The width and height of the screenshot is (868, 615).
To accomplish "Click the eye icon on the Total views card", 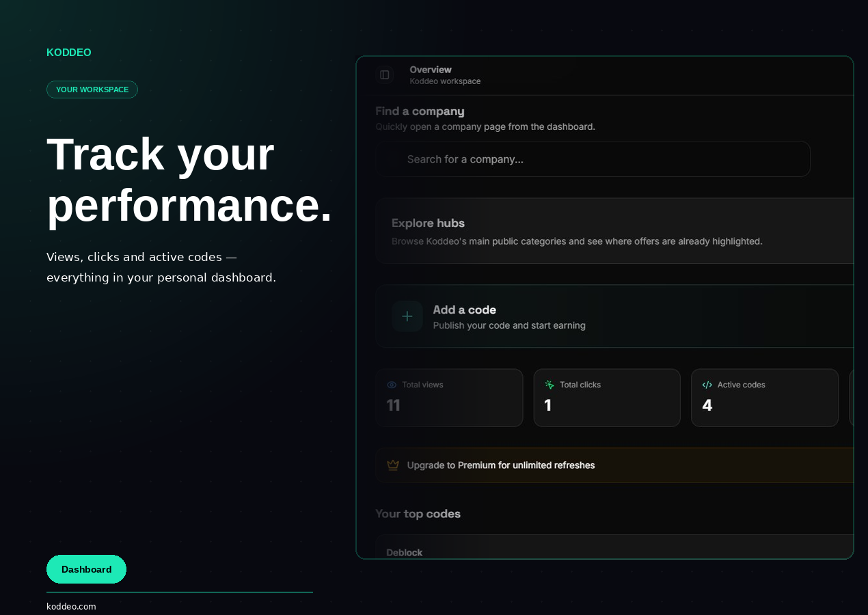I will (391, 385).
